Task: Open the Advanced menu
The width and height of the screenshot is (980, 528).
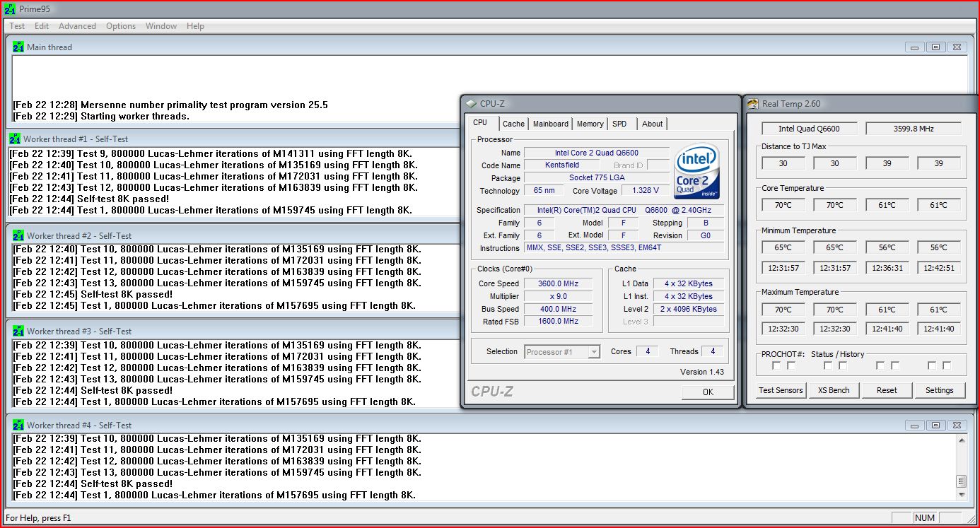Action: point(77,26)
